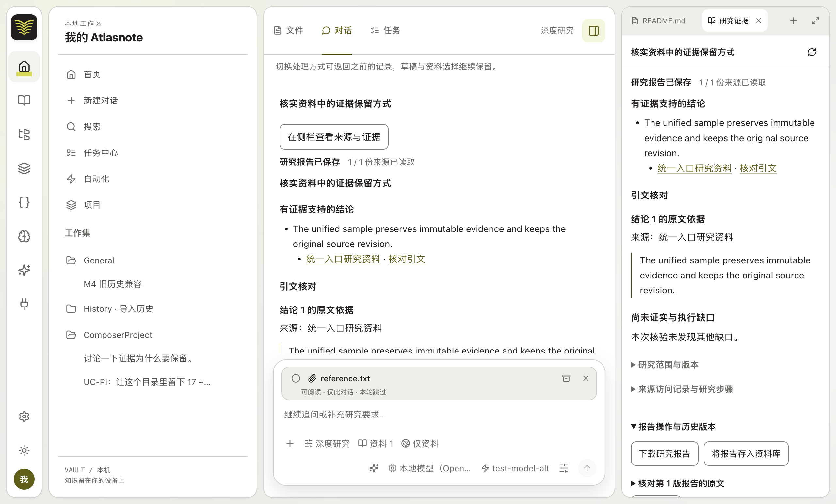
Task: Click the composer plus attach icon
Action: coord(290,443)
